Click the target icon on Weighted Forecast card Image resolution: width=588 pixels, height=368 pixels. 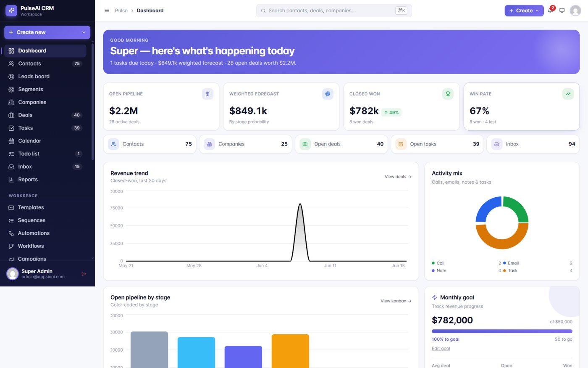tap(328, 94)
